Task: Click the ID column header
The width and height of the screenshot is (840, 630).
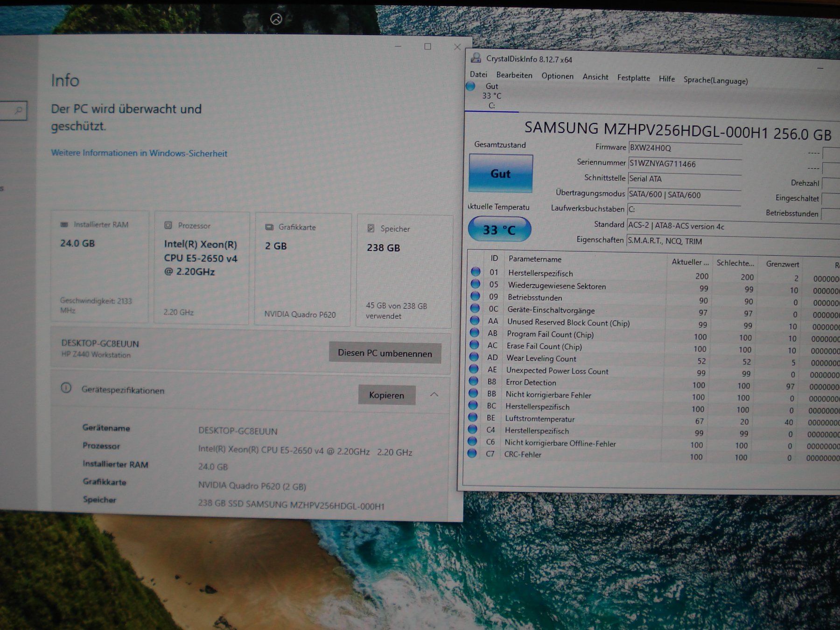Action: [494, 259]
